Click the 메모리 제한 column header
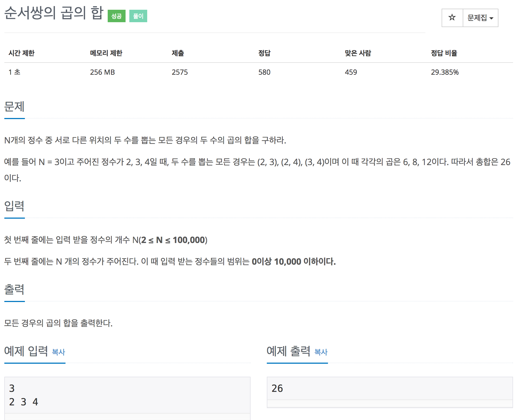The height and width of the screenshot is (420, 519). 106,53
